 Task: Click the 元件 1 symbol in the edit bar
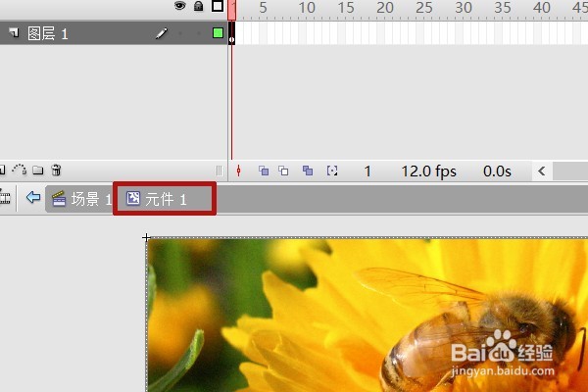(x=156, y=199)
